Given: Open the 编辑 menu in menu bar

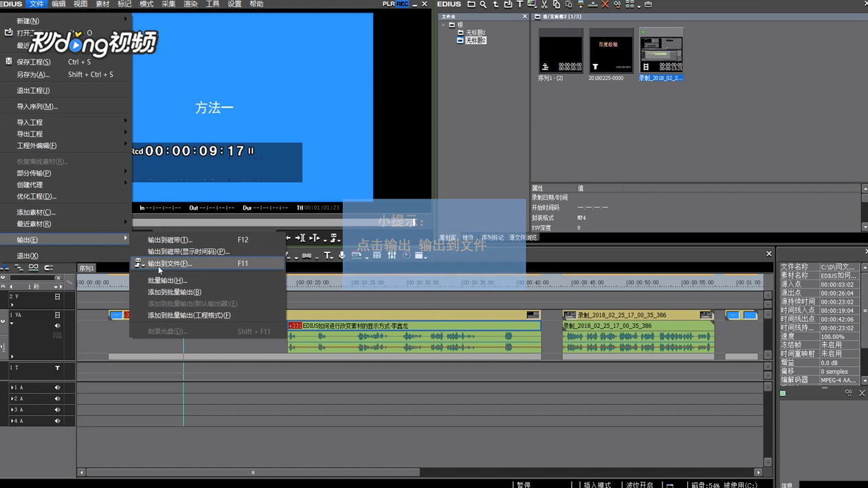Looking at the screenshot, I should (x=58, y=4).
